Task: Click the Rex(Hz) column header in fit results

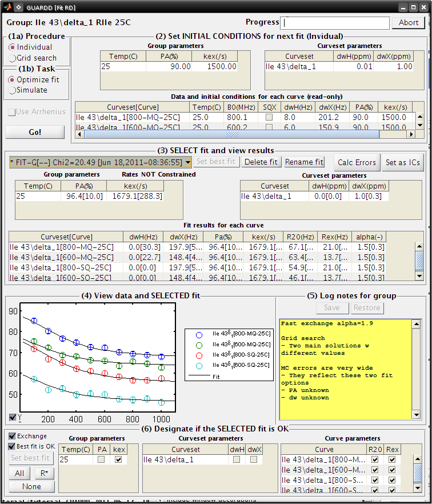Action: [334, 237]
